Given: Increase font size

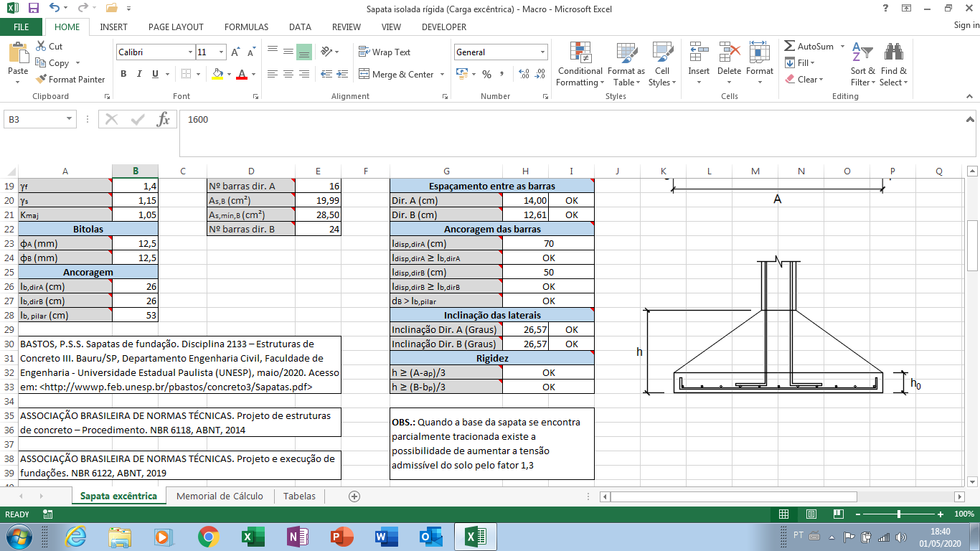Looking at the screenshot, I should point(235,52).
